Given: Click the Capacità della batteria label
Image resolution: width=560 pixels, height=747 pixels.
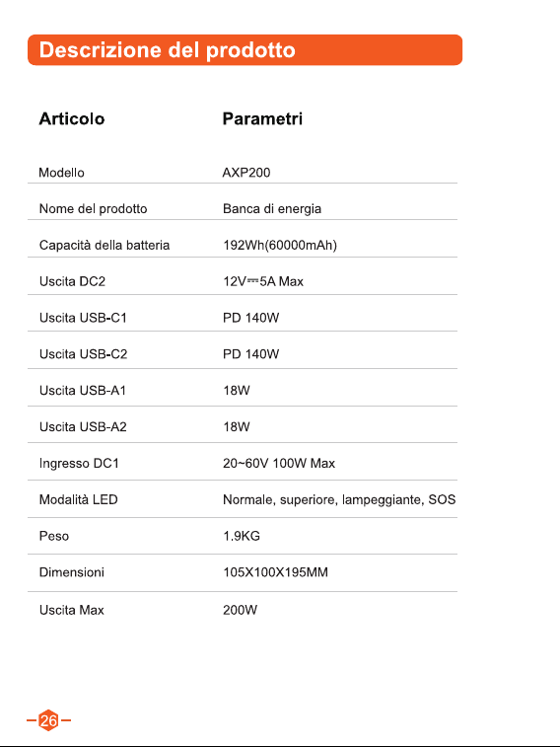Looking at the screenshot, I should tap(105, 246).
